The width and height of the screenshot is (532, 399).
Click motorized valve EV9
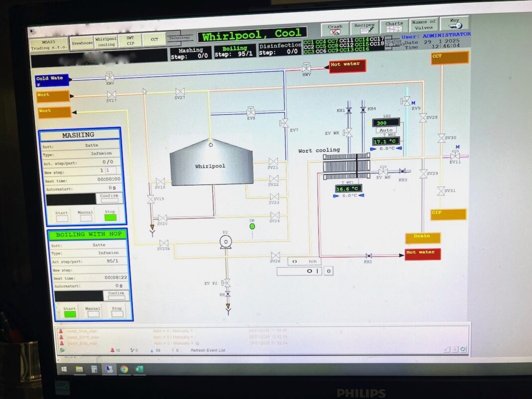[x=406, y=101]
